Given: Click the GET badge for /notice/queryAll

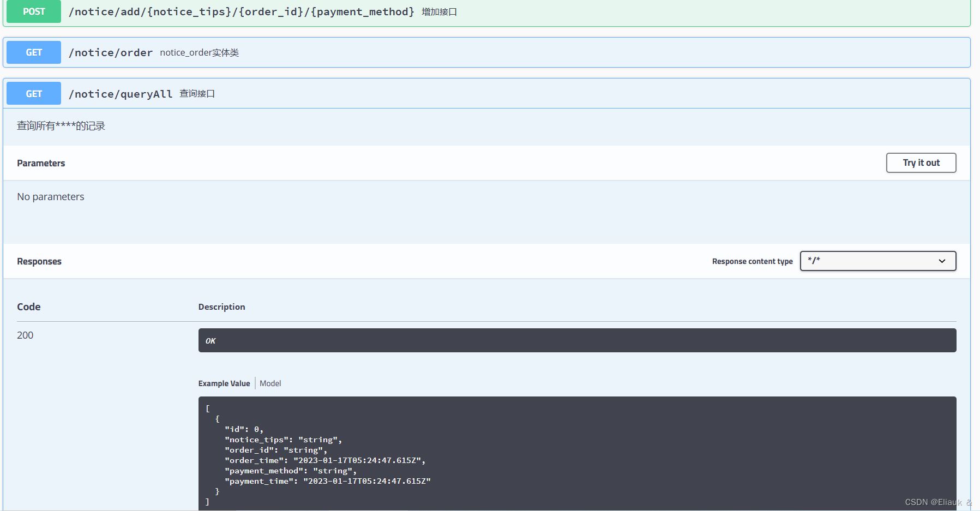Looking at the screenshot, I should point(34,94).
